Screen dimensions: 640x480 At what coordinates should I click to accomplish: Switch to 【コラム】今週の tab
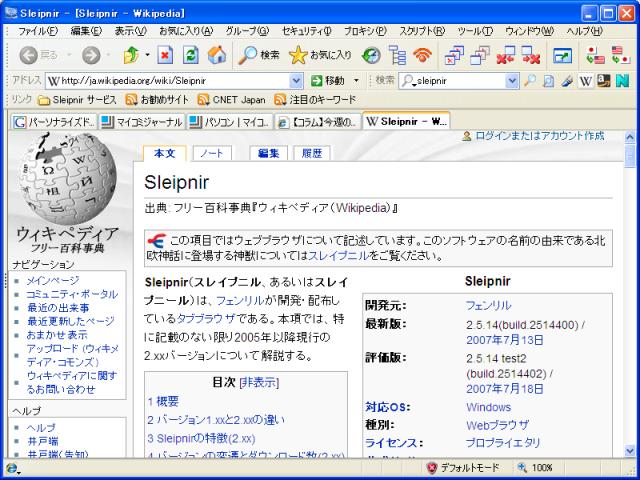click(317, 122)
